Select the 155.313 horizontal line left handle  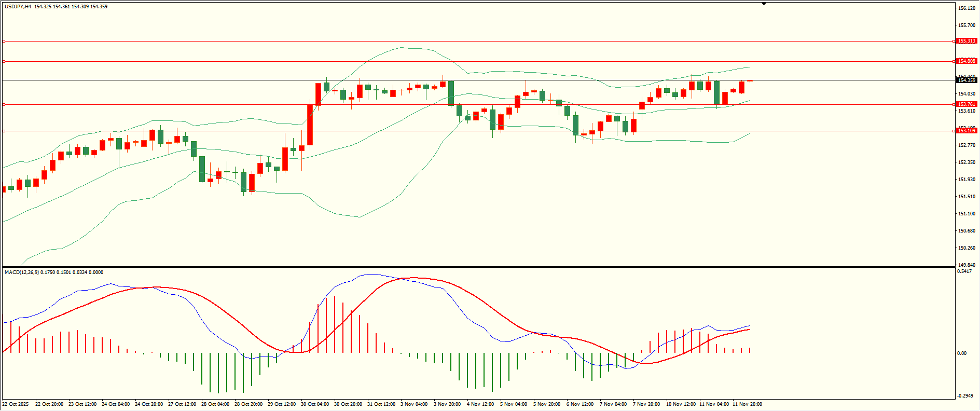(x=4, y=41)
